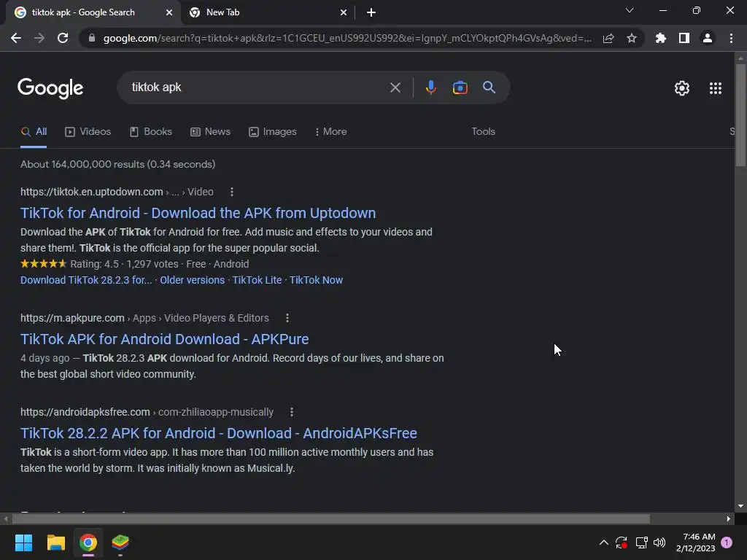
Task: Open Download TikTok 28.2.3 sitelink
Action: point(86,280)
